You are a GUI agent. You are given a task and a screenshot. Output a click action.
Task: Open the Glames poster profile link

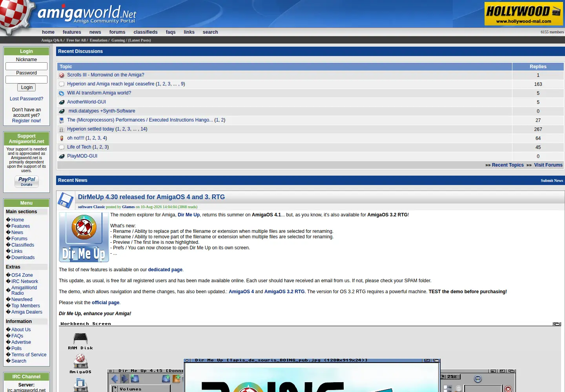tap(128, 207)
